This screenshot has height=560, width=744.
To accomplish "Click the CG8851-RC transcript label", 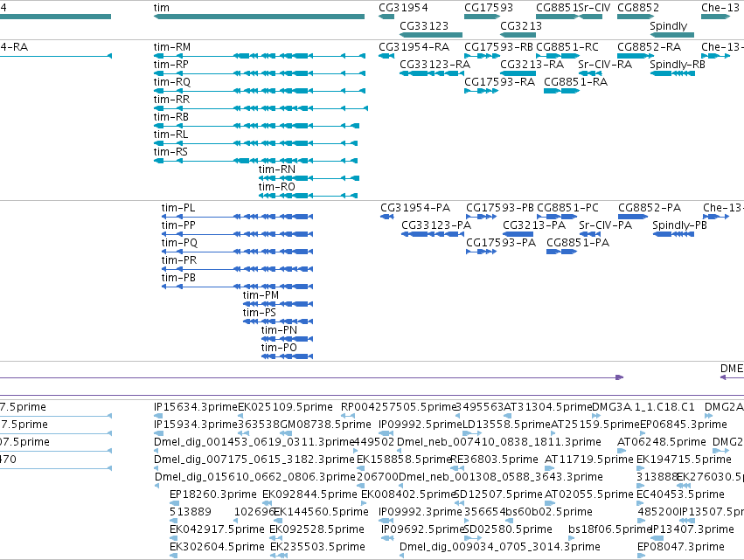I will 567,47.
